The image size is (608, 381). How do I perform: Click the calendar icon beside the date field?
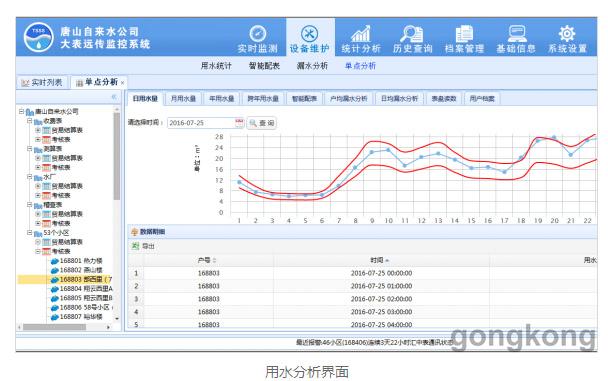(239, 123)
